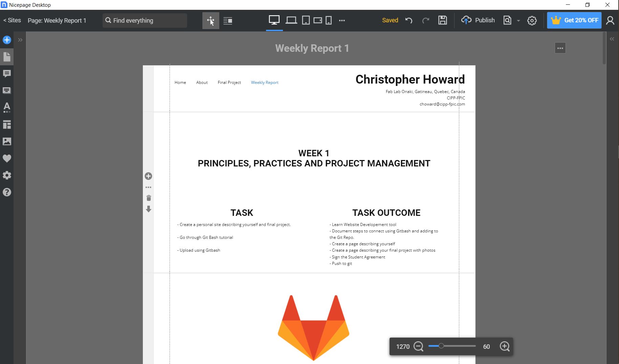Viewport: 619px width, 364px height.
Task: Open the user account profile icon
Action: 610,20
